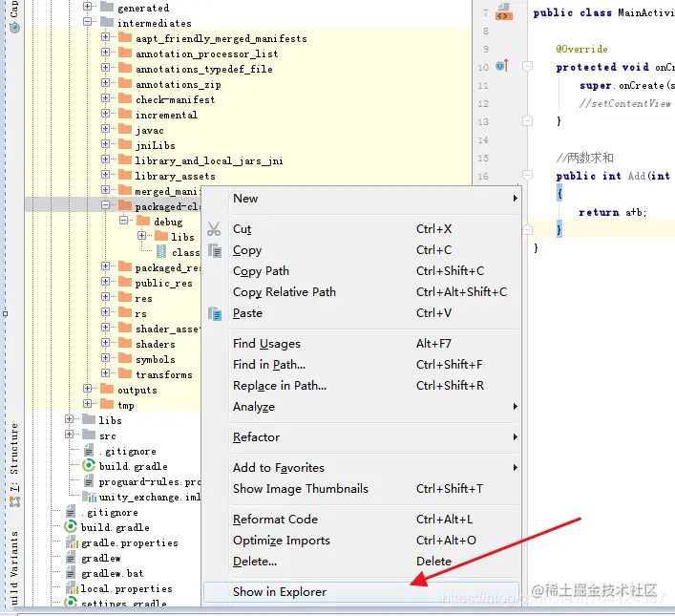
Task: Choose Find Usages in context menu
Action: point(361,343)
